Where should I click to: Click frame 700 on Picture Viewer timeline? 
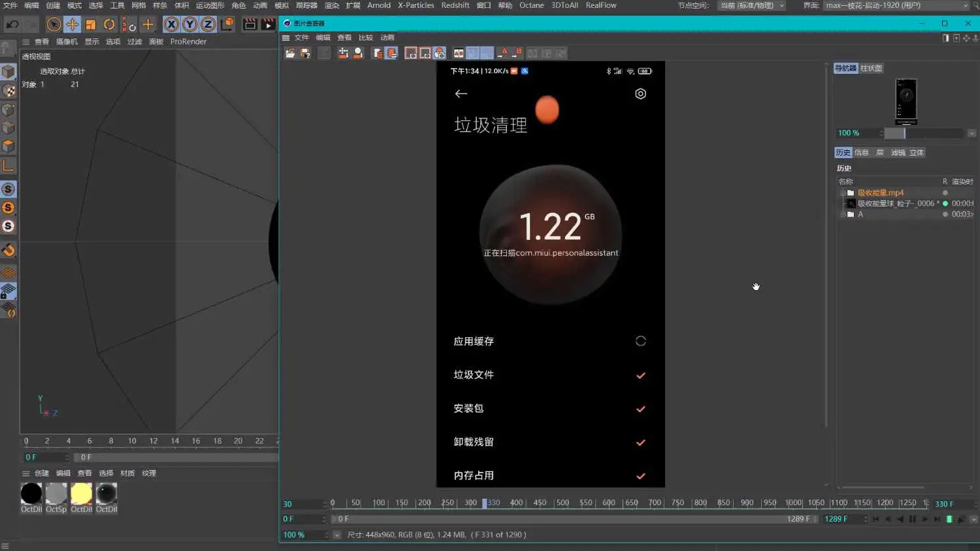click(654, 503)
